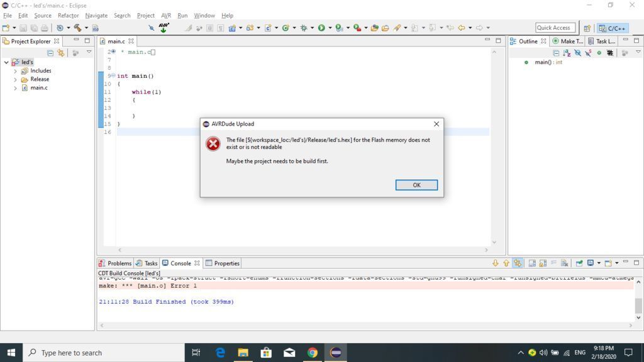This screenshot has width=644, height=362.
Task: Click the C/C++ perspective button top right
Action: coord(612,28)
